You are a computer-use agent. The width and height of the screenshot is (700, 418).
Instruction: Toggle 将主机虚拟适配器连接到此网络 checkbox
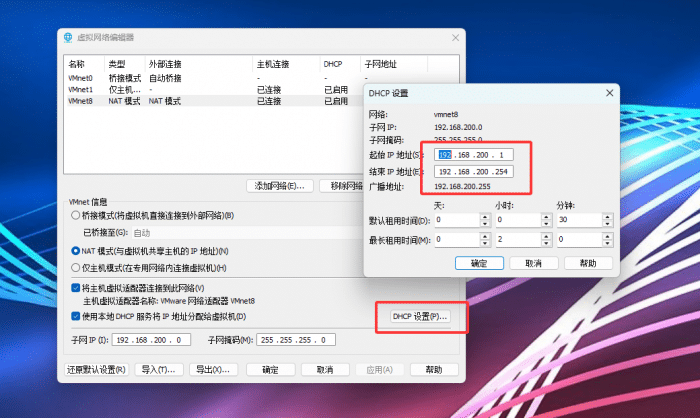pos(76,287)
